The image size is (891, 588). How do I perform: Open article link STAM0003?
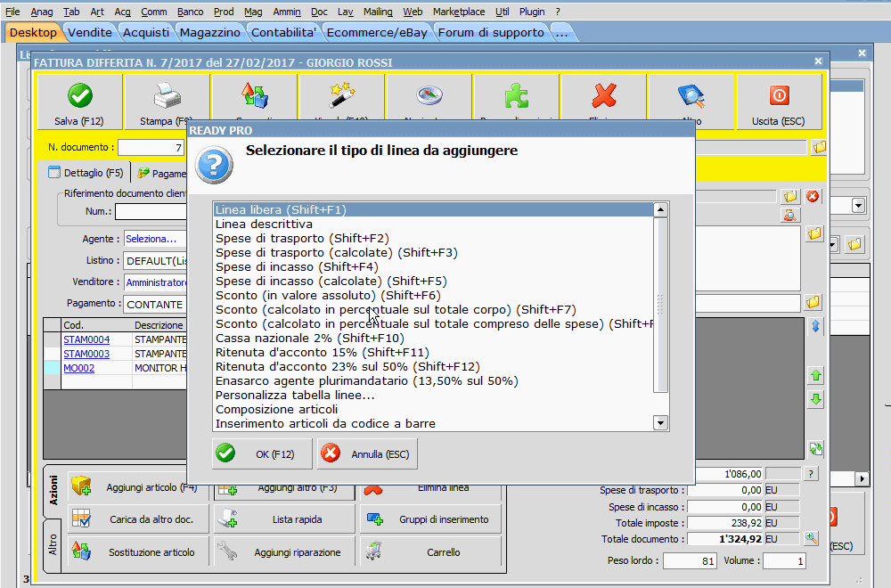tap(86, 354)
